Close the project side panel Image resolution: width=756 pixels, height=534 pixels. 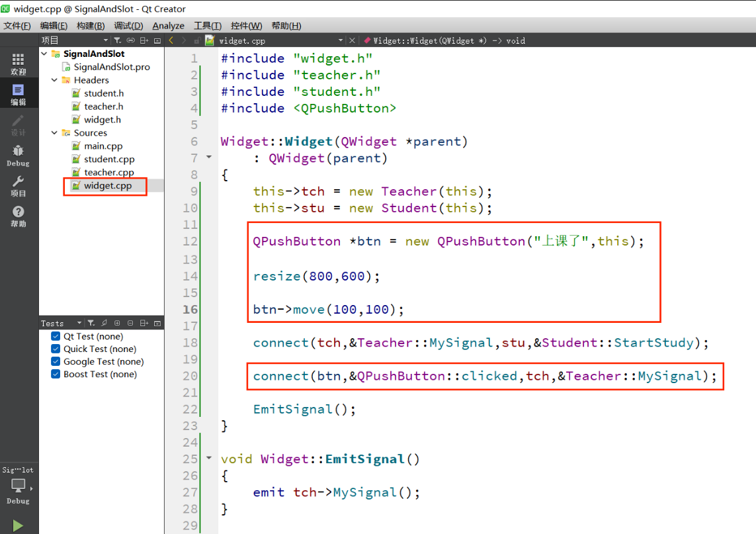(157, 40)
